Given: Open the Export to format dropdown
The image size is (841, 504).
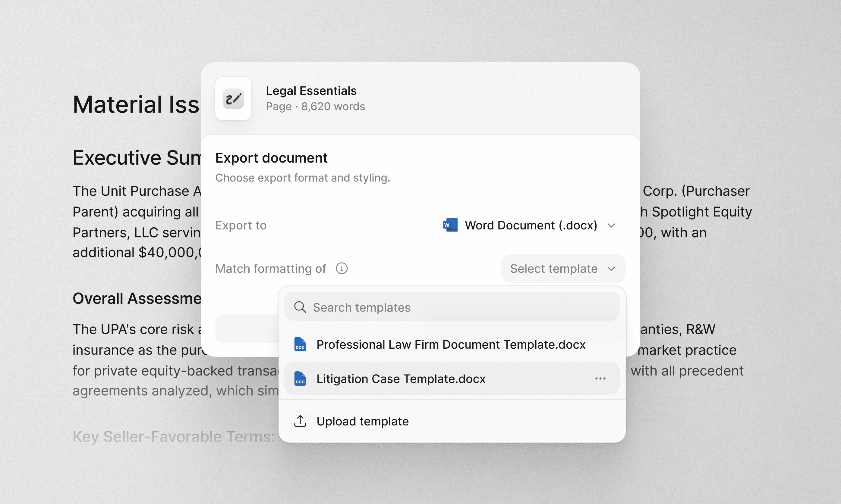Looking at the screenshot, I should (530, 225).
